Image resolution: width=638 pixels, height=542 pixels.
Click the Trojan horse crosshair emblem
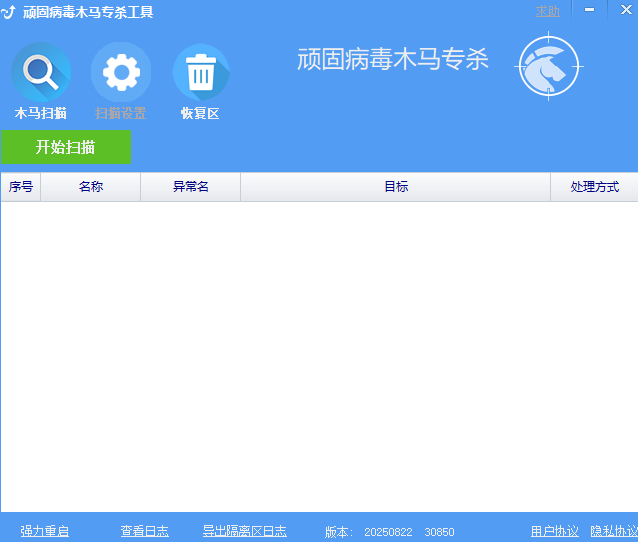point(548,66)
